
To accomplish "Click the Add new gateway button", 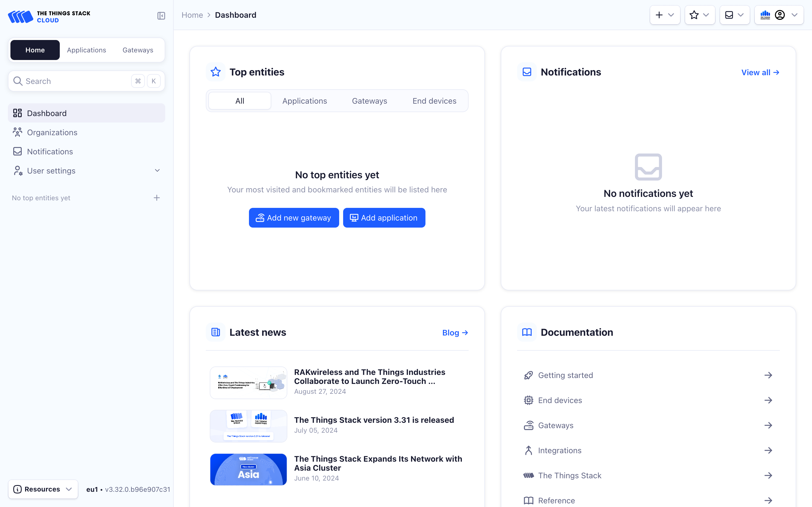I will click(294, 218).
